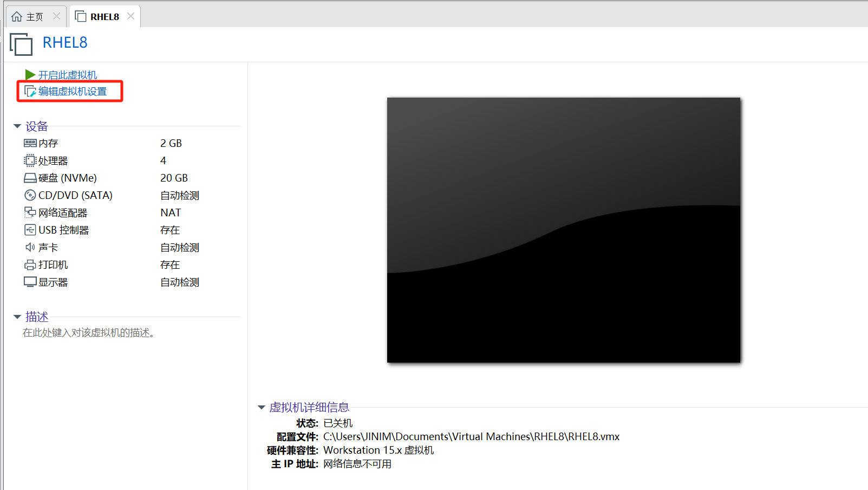Select the USB 控制器 icon
Screen dimensions: 868x490
[x=30, y=230]
